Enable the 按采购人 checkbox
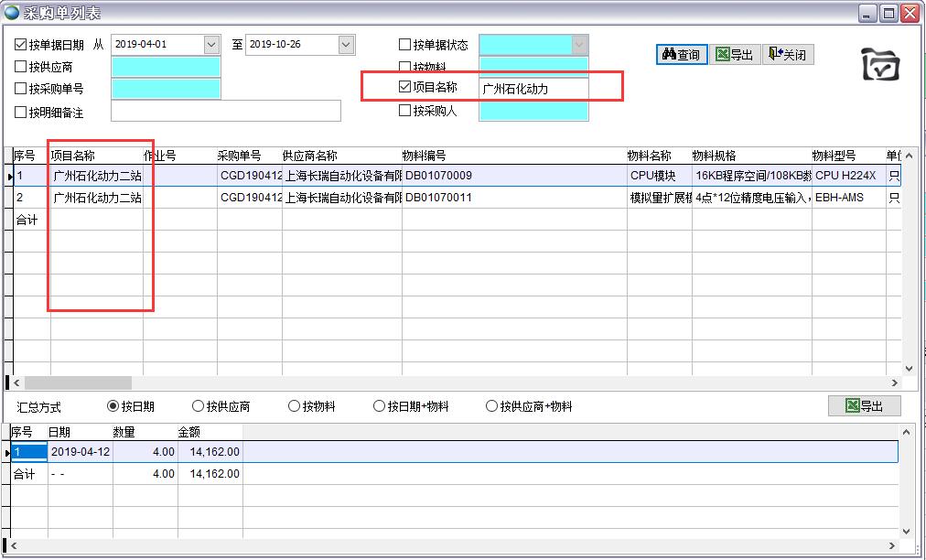 tap(405, 111)
